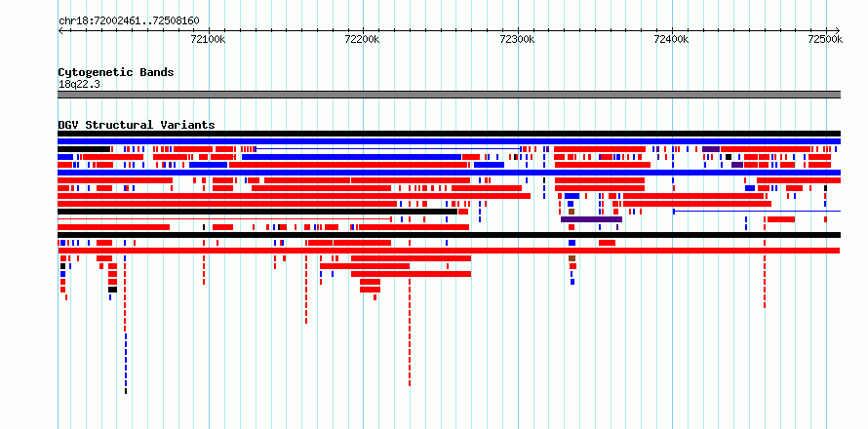Viewport: 868px width, 429px height.
Task: Click the right arrowhead of the coordinate ruler
Action: (837, 30)
